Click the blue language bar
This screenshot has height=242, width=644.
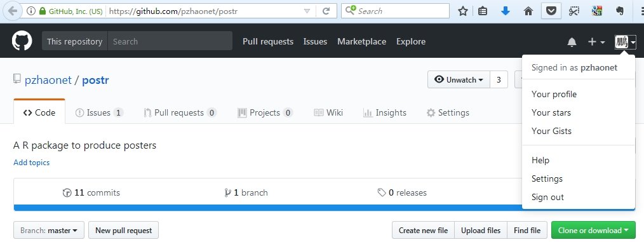click(x=268, y=208)
